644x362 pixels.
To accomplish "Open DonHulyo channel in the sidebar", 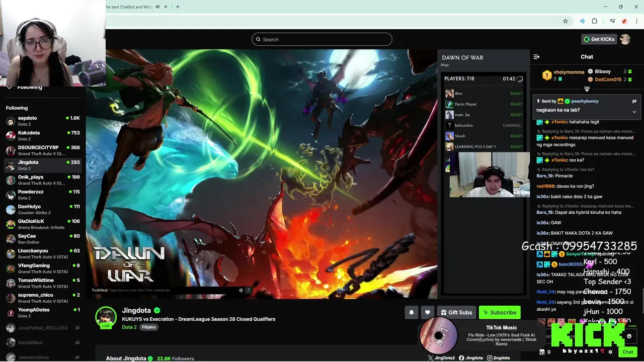I will tap(43, 209).
